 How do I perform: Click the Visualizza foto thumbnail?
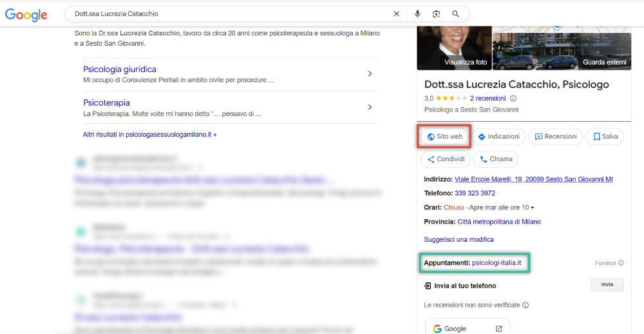tap(453, 48)
